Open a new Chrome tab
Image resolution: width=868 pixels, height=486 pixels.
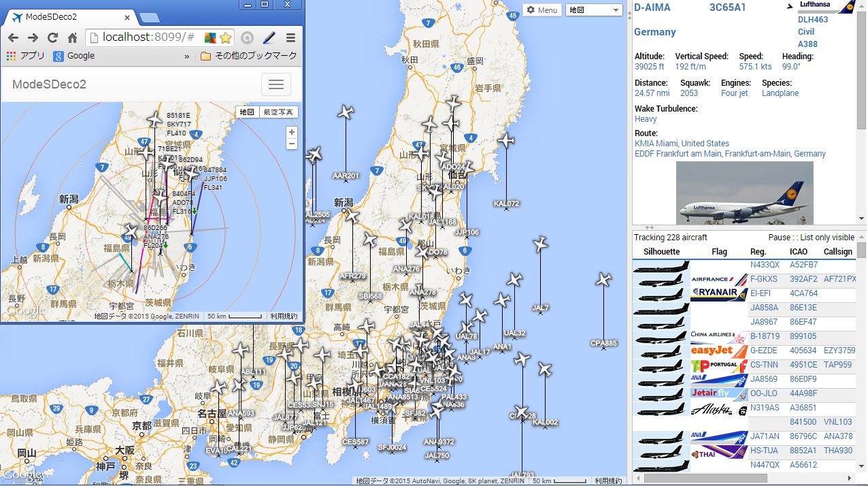click(149, 18)
